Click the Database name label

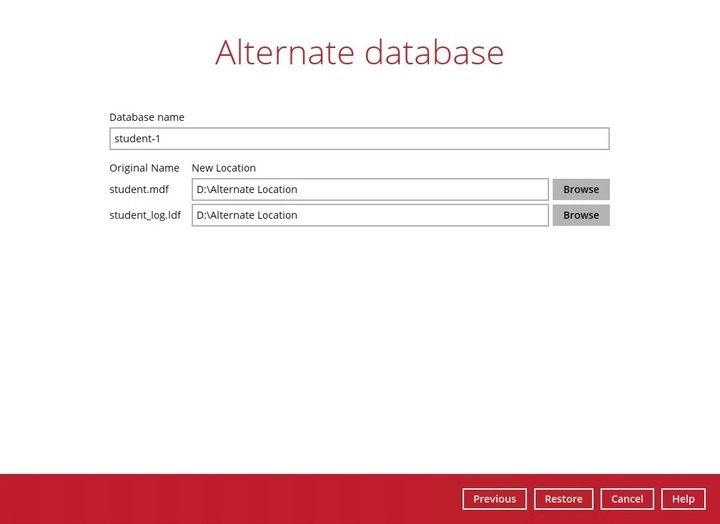(x=146, y=117)
